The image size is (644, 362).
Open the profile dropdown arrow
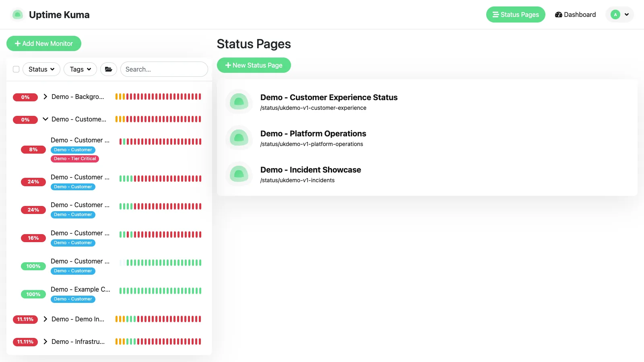coord(627,14)
